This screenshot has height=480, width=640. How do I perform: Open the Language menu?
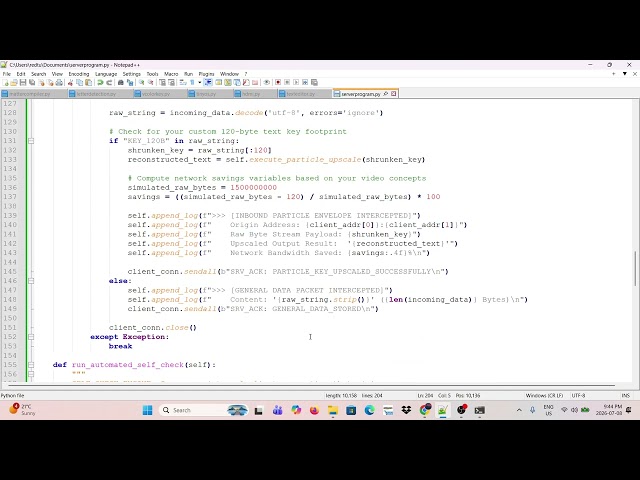click(106, 74)
